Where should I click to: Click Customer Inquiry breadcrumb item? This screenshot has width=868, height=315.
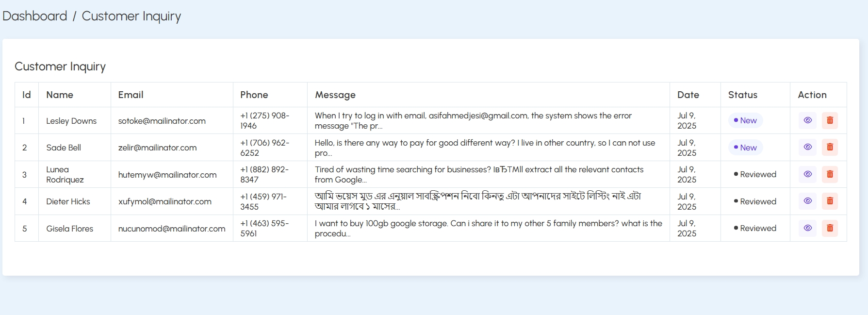pyautogui.click(x=131, y=17)
